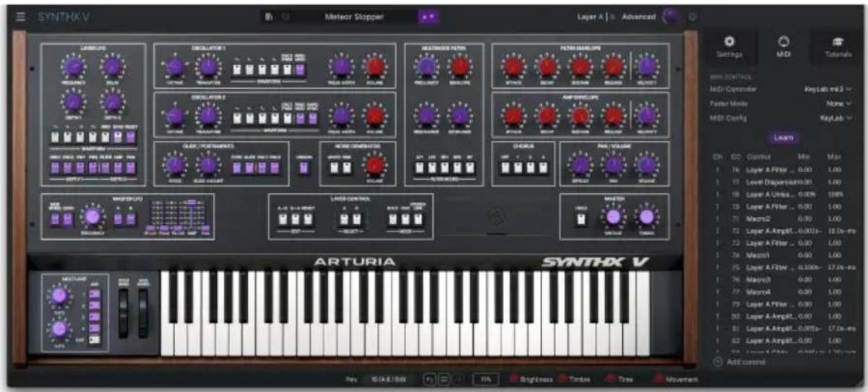The width and height of the screenshot is (868, 392).
Task: Open the edit history list icon
Action: [442, 378]
